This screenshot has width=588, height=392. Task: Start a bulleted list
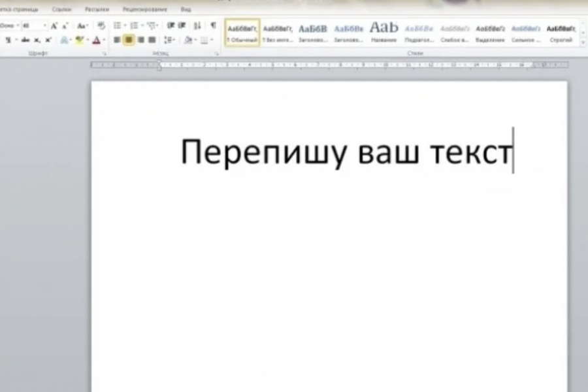tap(118, 25)
